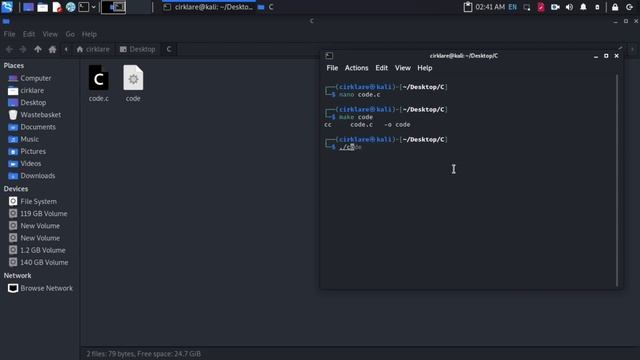Screen dimensions: 640x360
Task: Launch terminal emulator from panel
Action: 84,7
